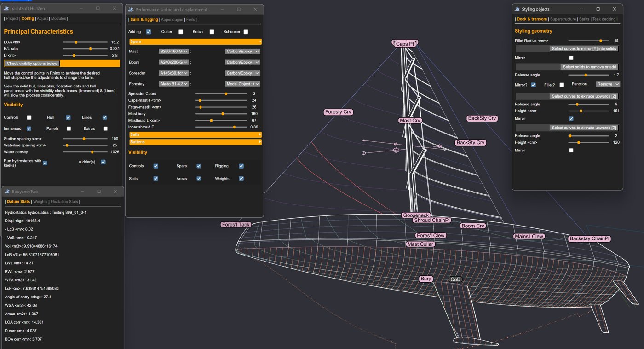Adjust the Fillet Radius slider
644x349 pixels.
tap(588, 41)
